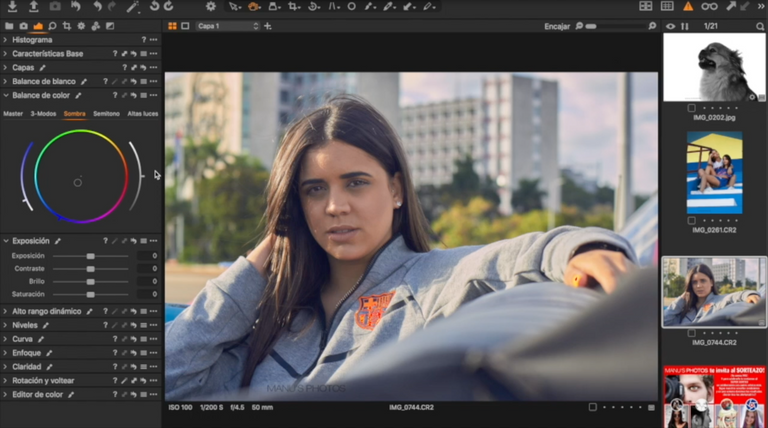The width and height of the screenshot is (768, 428).
Task: Tick checkbox under IMG_0744.CR2 thumbnail
Action: pos(691,333)
